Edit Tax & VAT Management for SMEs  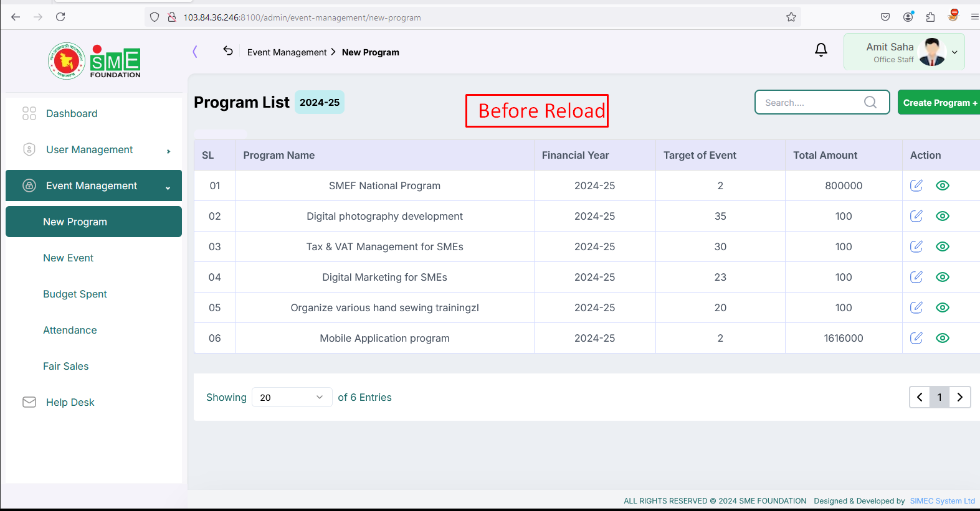point(916,246)
